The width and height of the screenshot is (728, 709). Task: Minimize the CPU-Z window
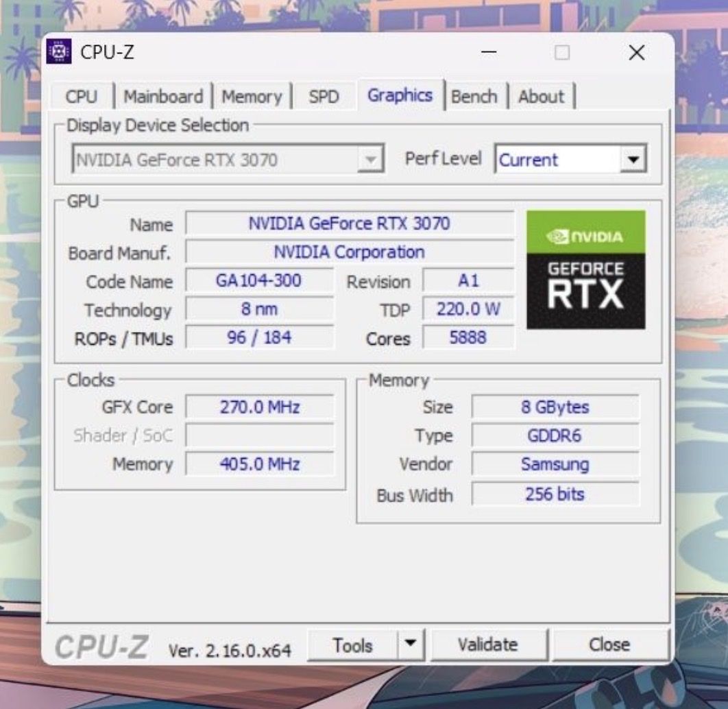(x=489, y=52)
